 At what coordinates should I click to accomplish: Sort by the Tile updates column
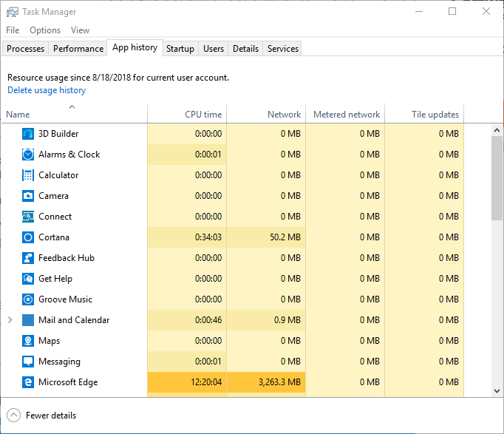[x=424, y=113]
